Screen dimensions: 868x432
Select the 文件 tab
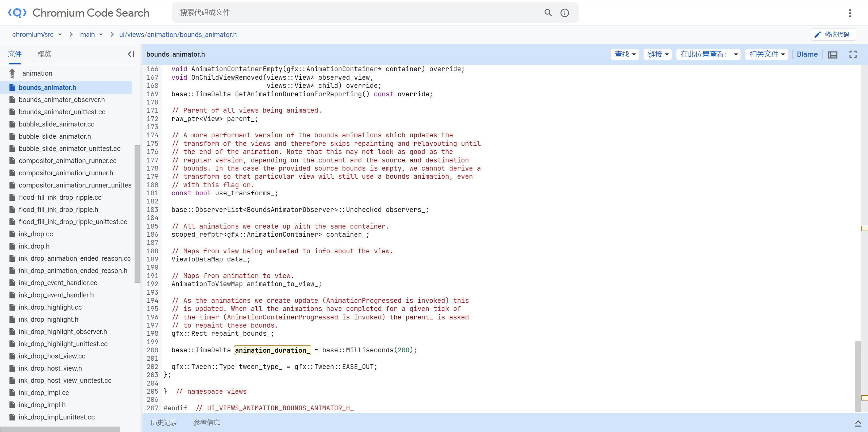click(x=15, y=54)
